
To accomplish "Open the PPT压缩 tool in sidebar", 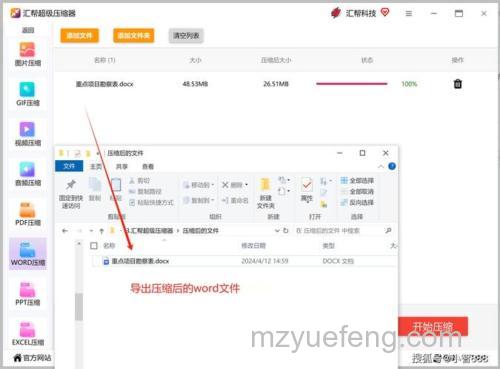I will (28, 294).
